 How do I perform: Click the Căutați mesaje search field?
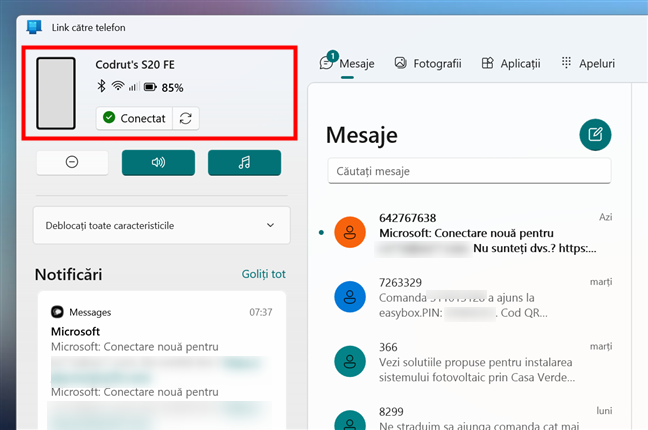point(469,171)
